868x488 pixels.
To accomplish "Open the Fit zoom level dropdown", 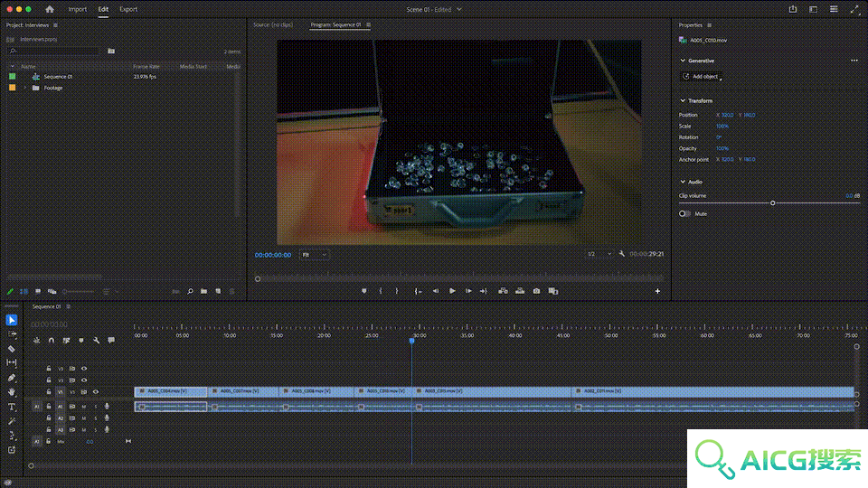I will click(x=314, y=255).
